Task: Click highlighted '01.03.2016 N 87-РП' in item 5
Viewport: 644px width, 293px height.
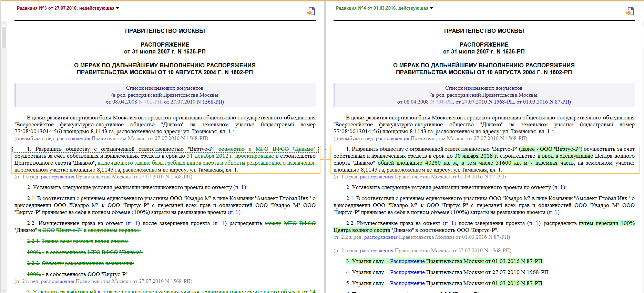Action: pos(517,283)
